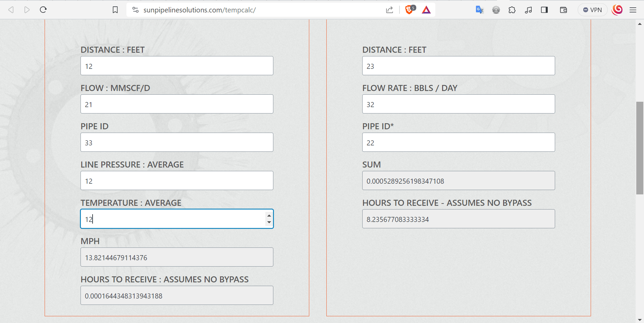Screen dimensions: 644x323
Task: Open the Google Translate extension icon
Action: point(480,10)
